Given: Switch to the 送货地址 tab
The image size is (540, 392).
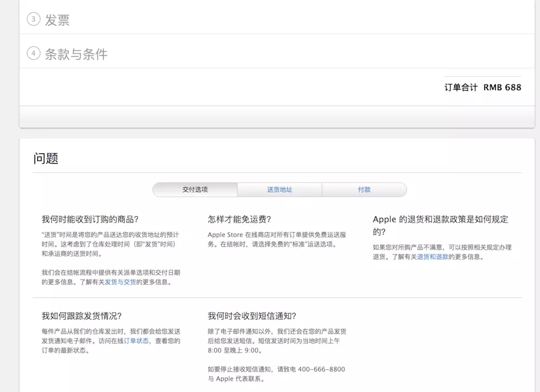Looking at the screenshot, I should 279,190.
